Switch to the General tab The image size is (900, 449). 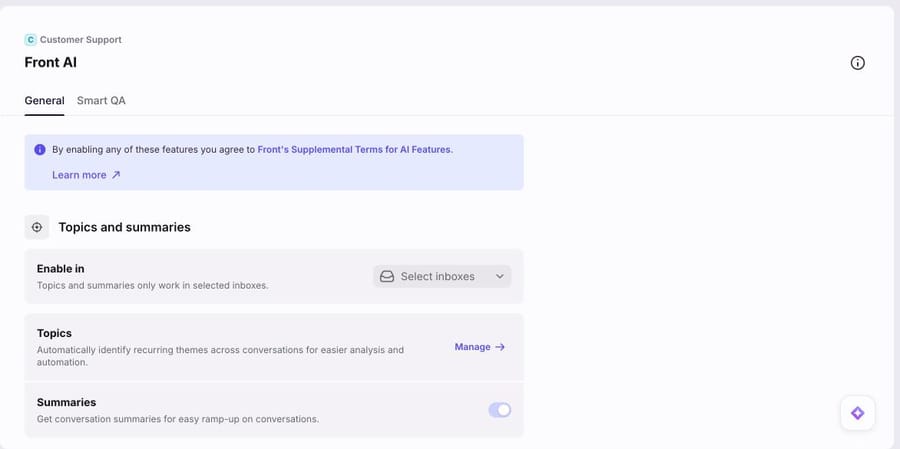click(x=44, y=100)
